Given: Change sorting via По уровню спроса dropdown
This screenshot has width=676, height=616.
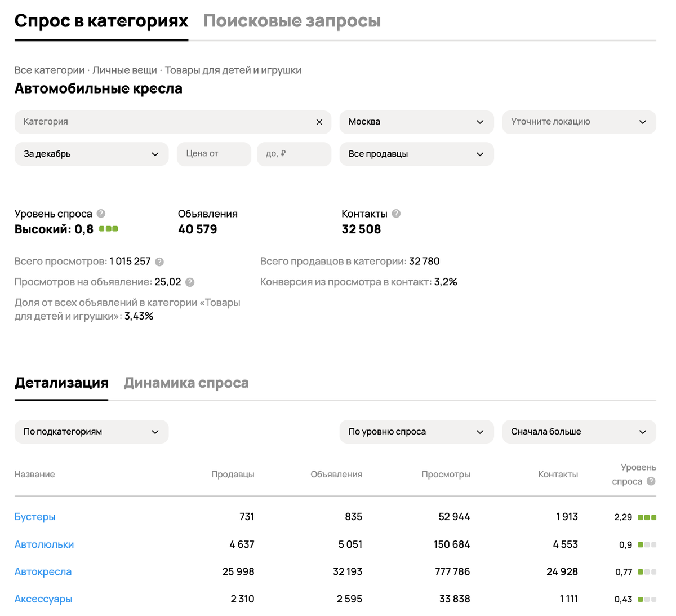Looking at the screenshot, I should (x=416, y=431).
